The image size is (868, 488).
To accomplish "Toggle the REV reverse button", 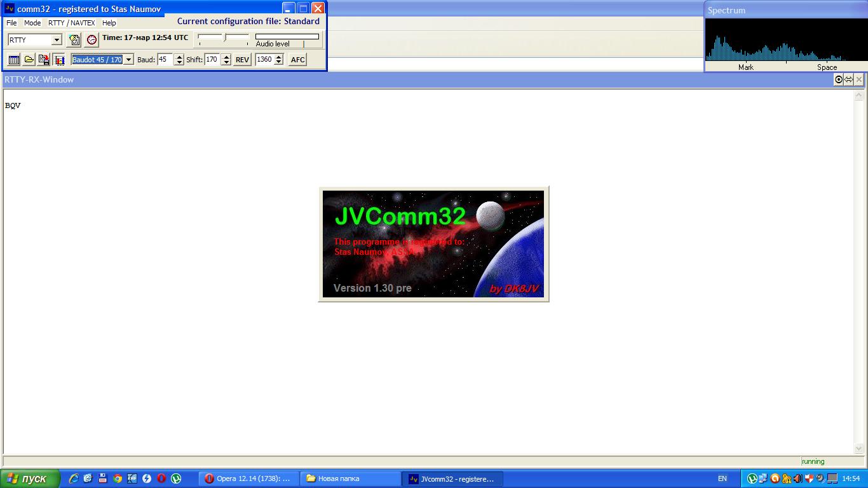I will [x=242, y=60].
